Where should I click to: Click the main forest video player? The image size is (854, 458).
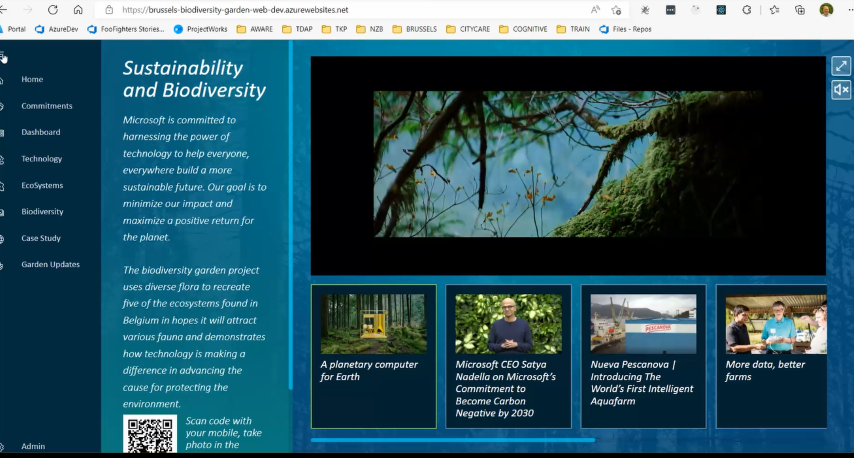pyautogui.click(x=568, y=166)
